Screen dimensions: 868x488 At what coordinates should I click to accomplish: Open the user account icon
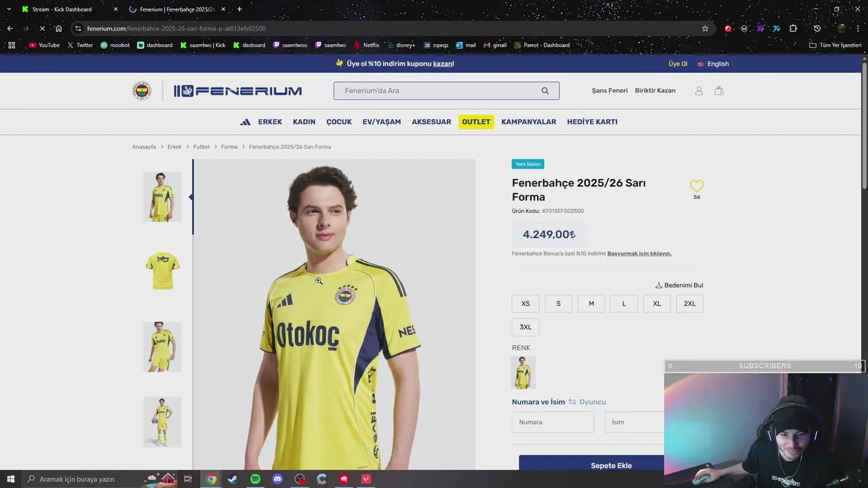coord(698,91)
